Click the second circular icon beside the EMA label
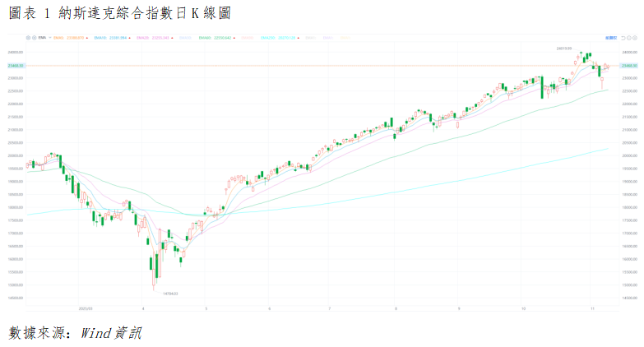The width and height of the screenshot is (644, 347). 35,37
